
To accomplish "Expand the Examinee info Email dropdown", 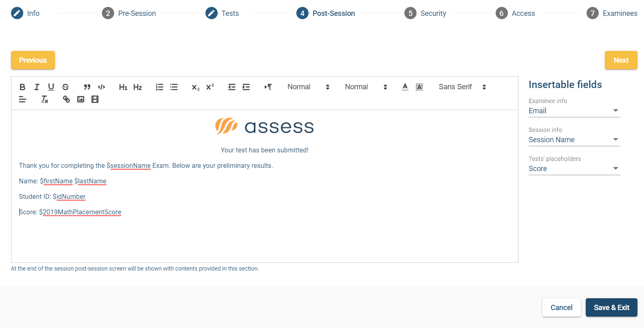I will click(x=574, y=111).
